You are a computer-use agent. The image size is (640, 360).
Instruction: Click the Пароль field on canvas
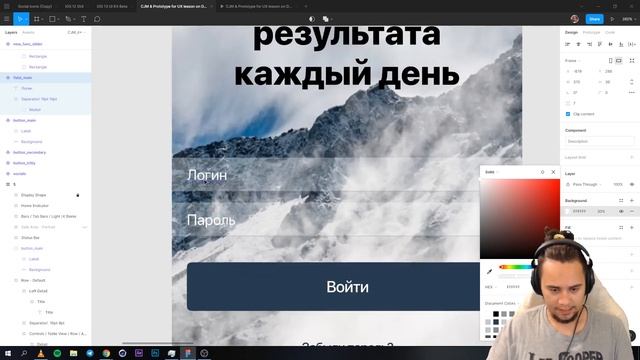pyautogui.click(x=326, y=220)
